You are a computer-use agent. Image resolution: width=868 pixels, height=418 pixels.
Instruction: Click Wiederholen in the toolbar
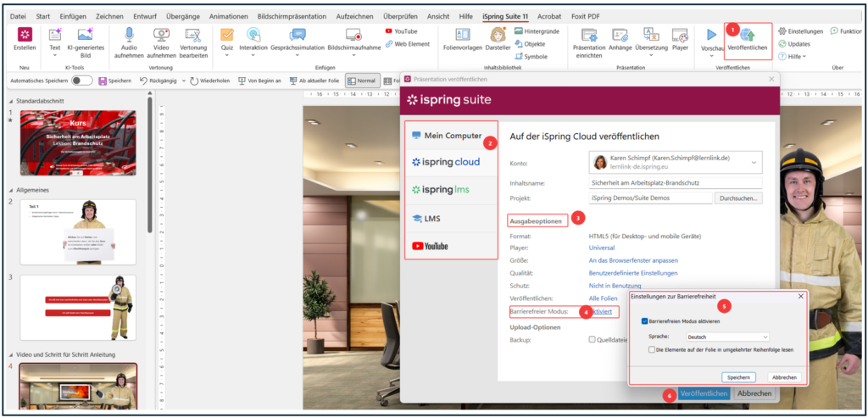click(210, 81)
